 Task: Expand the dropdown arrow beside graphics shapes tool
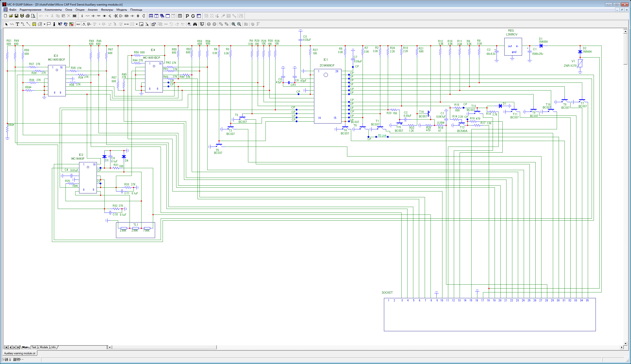pyautogui.click(x=44, y=24)
